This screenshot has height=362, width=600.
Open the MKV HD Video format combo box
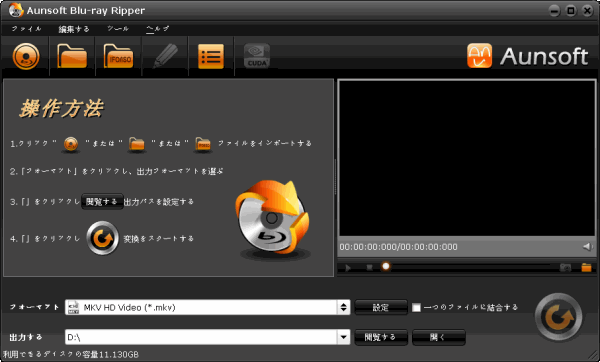[x=207, y=307]
